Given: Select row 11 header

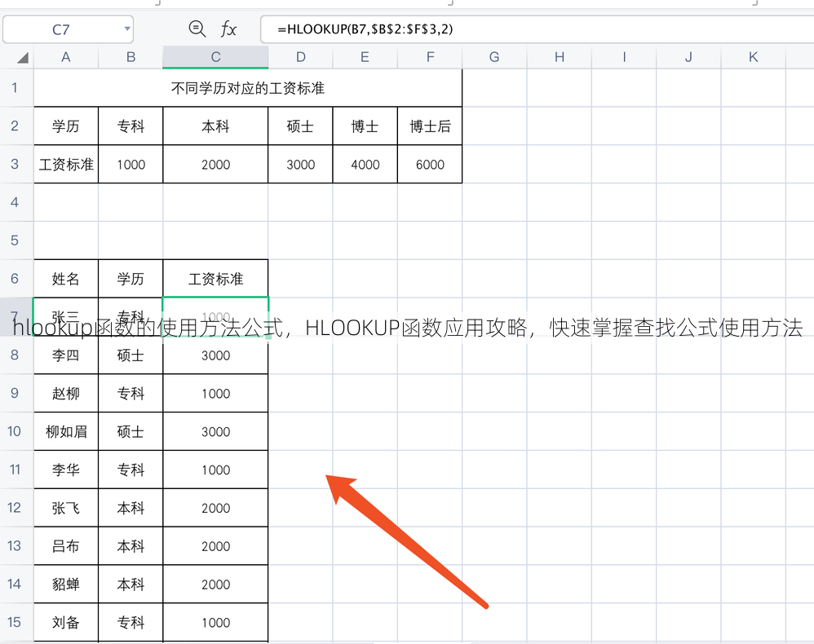Looking at the screenshot, I should coord(15,469).
